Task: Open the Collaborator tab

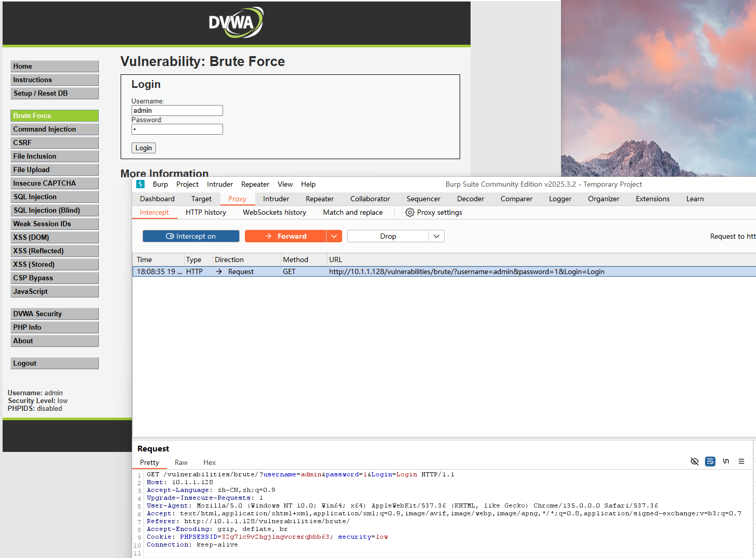Action: coord(370,199)
